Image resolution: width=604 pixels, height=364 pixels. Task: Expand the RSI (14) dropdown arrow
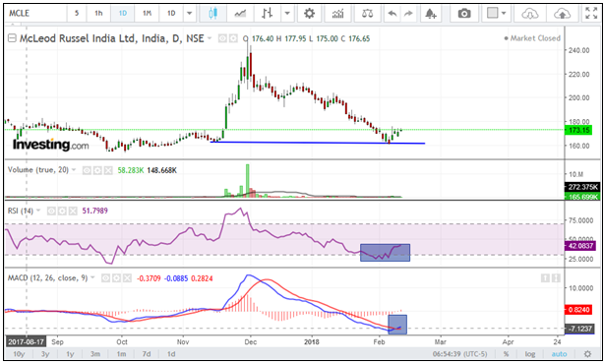click(38, 211)
